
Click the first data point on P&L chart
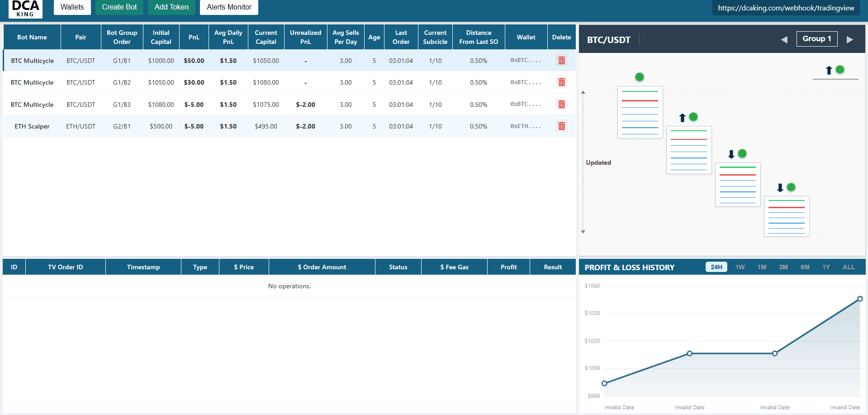(604, 383)
